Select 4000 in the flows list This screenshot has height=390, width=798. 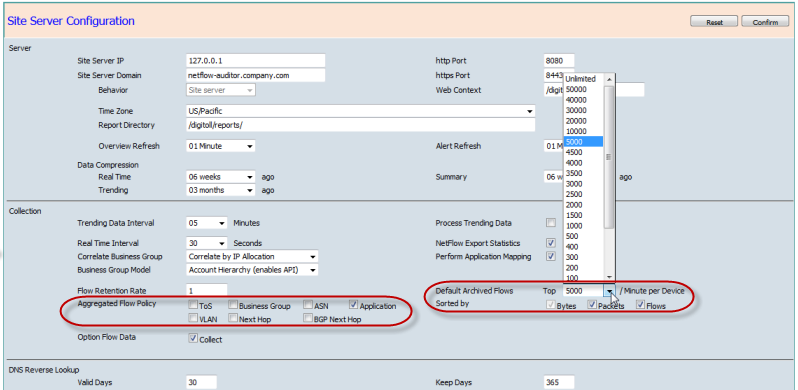(x=584, y=162)
